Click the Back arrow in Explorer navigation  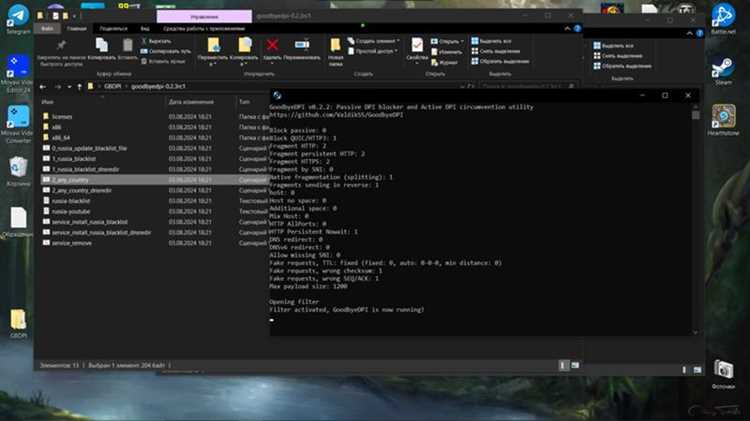tap(43, 87)
